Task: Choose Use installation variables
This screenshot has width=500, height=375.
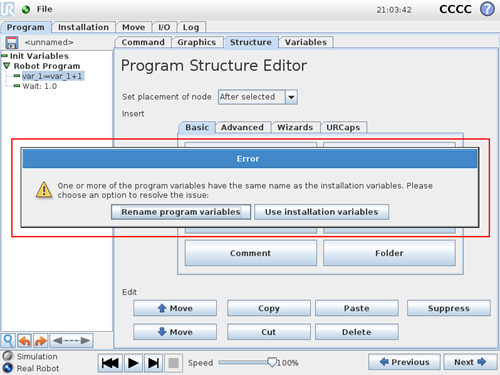Action: [321, 212]
